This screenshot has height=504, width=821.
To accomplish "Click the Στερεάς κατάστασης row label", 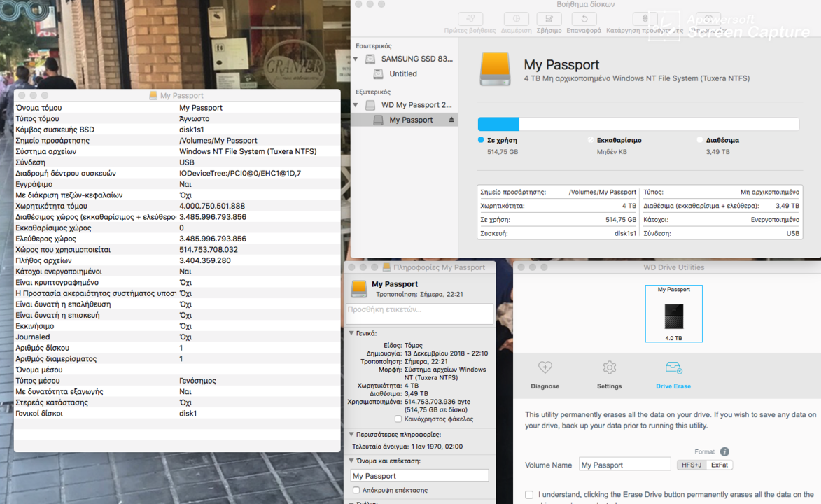I will [52, 402].
